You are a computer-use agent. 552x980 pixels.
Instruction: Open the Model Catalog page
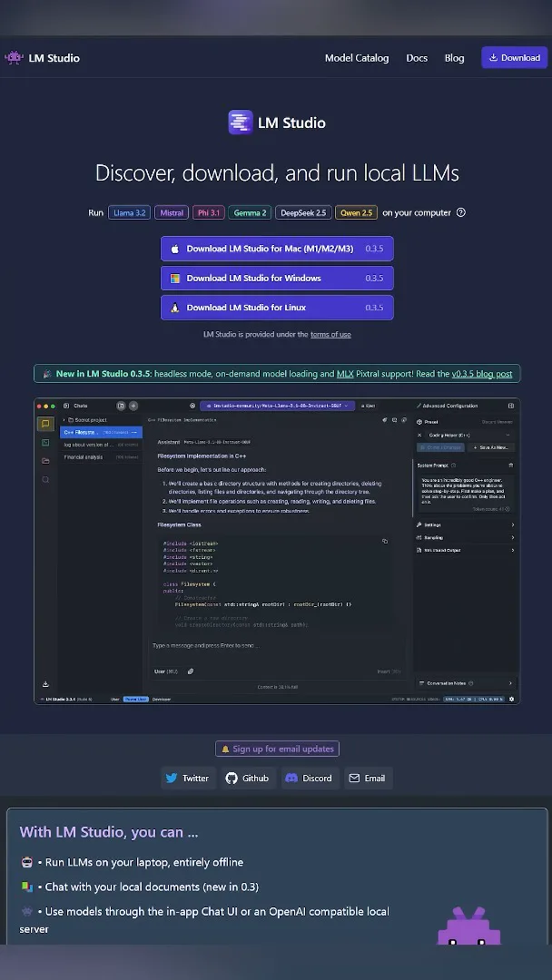coord(356,57)
